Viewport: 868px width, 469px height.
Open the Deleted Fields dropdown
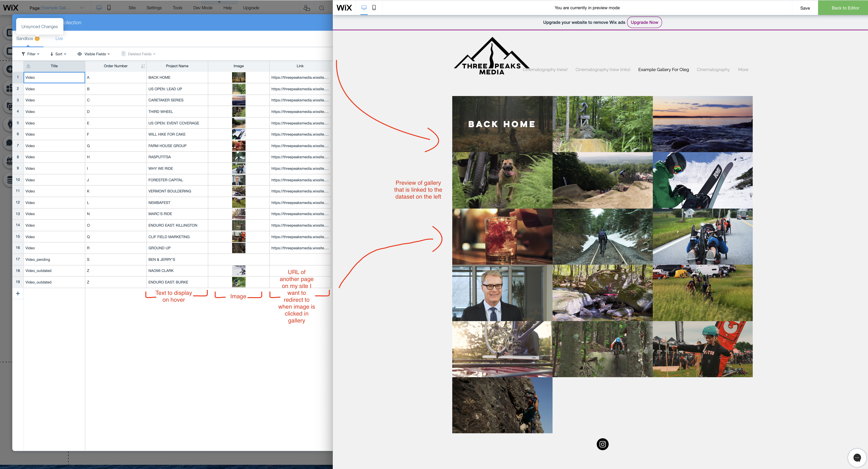point(139,54)
